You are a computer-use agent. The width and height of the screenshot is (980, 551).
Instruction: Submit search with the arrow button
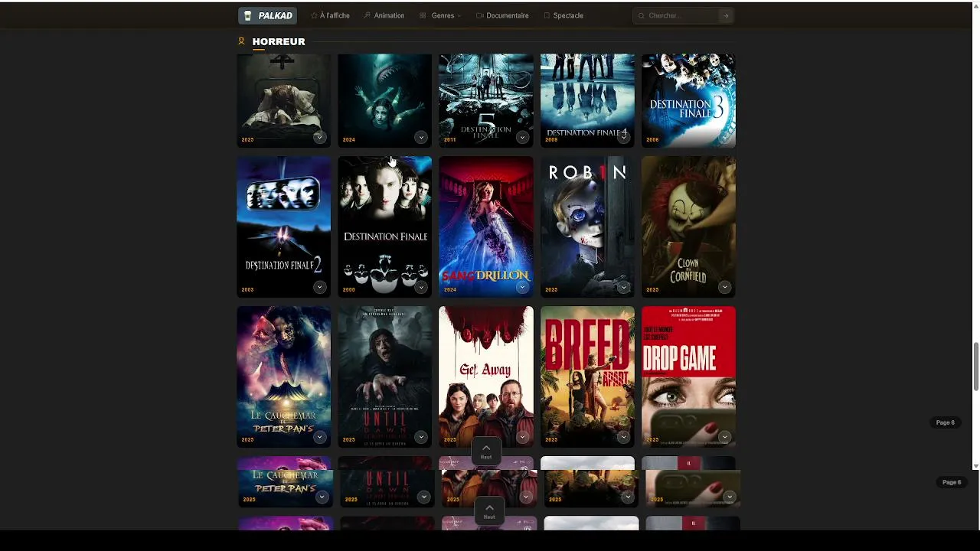pyautogui.click(x=726, y=15)
